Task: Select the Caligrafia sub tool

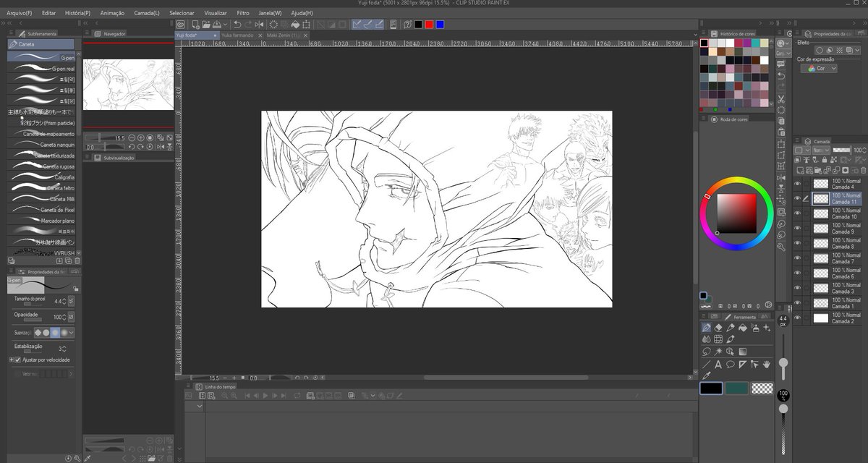Action: coord(42,177)
